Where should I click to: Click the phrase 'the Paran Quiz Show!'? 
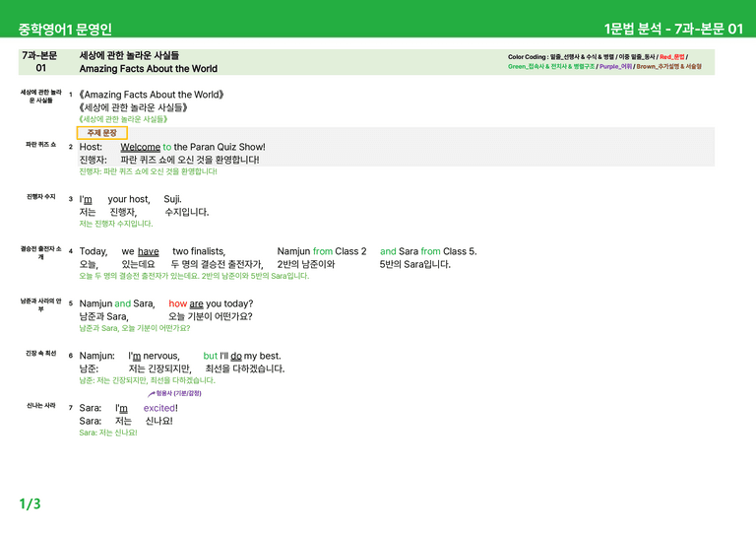220,147
